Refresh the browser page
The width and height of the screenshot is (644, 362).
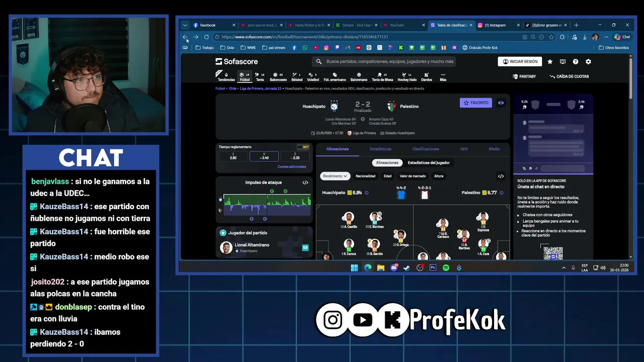pyautogui.click(x=206, y=37)
